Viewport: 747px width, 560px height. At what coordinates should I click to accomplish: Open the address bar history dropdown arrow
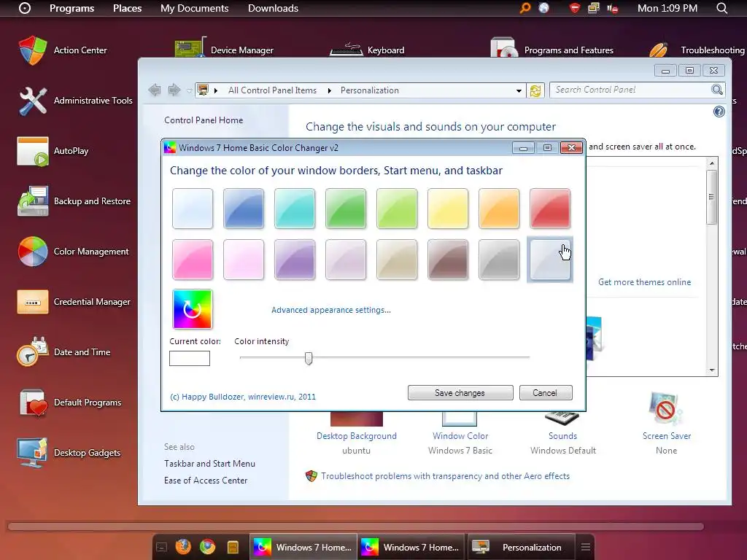pyautogui.click(x=519, y=90)
